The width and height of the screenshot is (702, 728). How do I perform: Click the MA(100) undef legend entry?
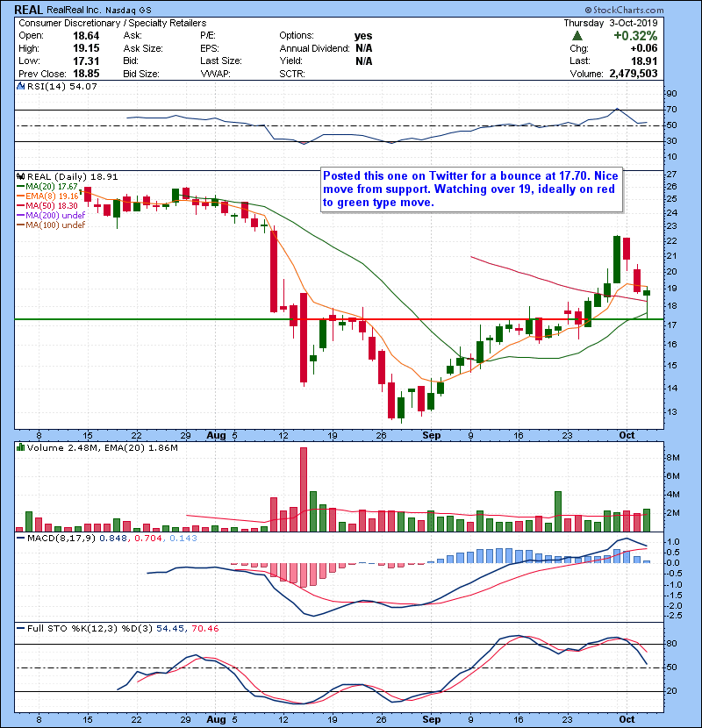[x=51, y=225]
